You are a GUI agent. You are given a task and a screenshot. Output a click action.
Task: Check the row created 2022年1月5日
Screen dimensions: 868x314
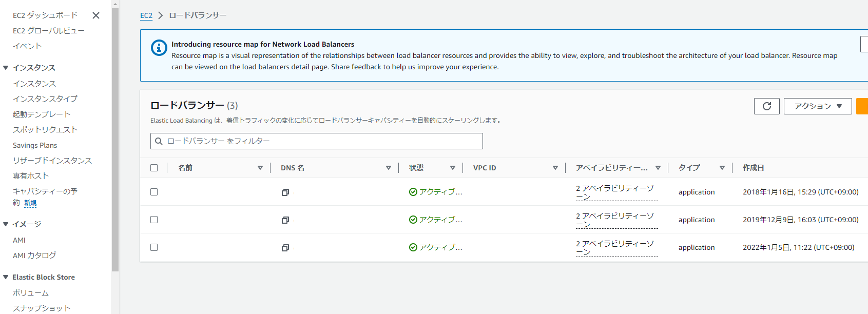pyautogui.click(x=154, y=247)
